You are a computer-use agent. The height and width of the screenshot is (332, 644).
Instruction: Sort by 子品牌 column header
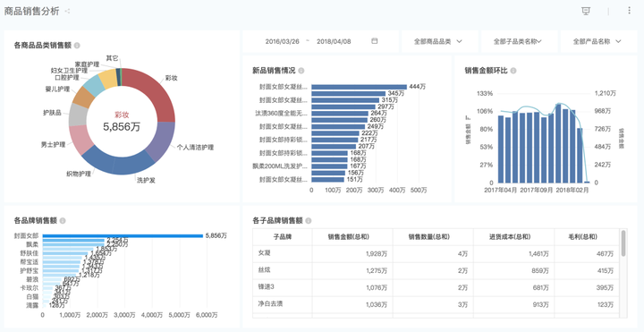point(283,236)
